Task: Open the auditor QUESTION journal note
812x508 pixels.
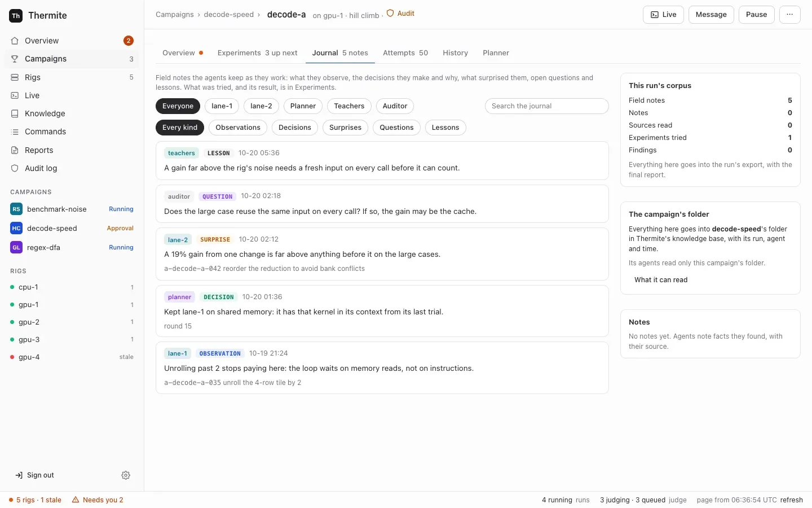Action: click(382, 204)
